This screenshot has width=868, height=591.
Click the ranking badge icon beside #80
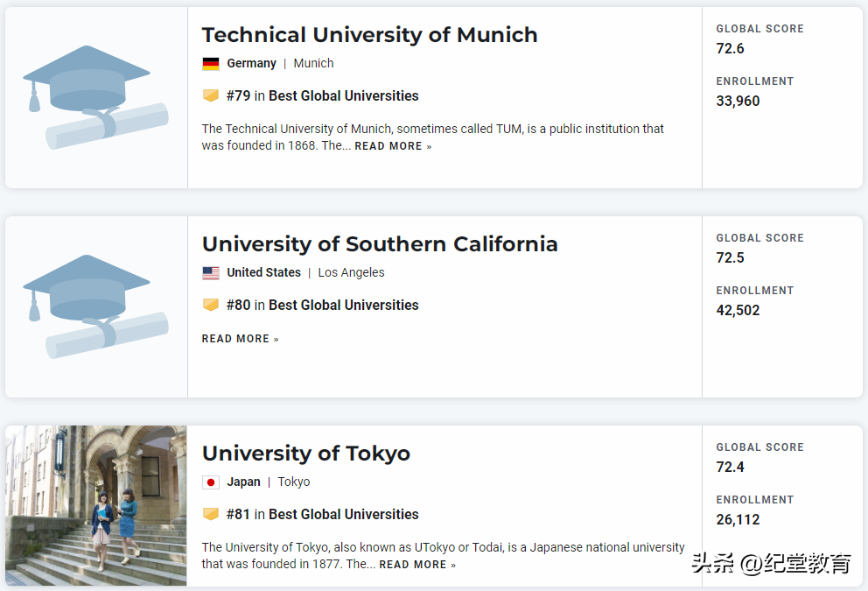(211, 305)
